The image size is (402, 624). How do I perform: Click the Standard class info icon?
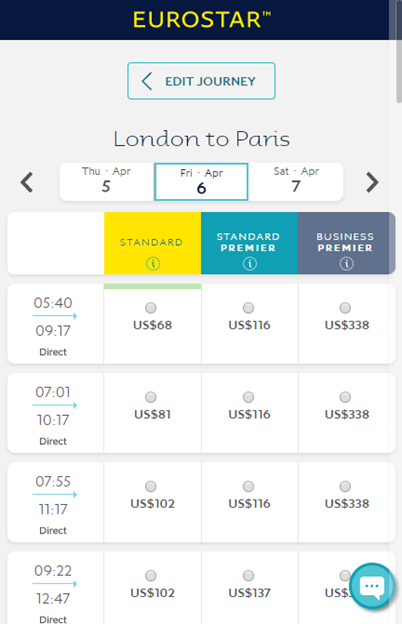click(153, 263)
